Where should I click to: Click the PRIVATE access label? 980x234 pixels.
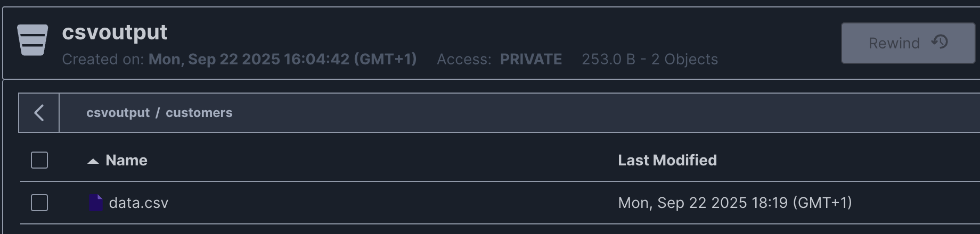coord(530,59)
